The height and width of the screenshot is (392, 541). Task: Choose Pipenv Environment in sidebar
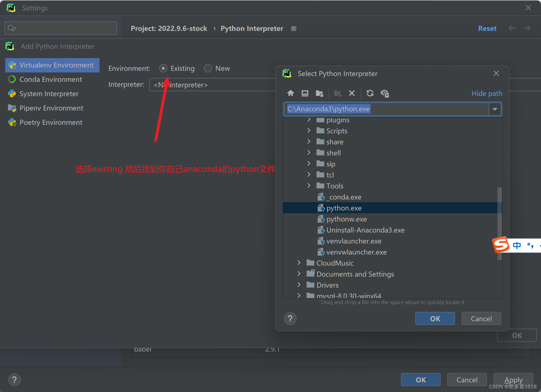coord(52,108)
